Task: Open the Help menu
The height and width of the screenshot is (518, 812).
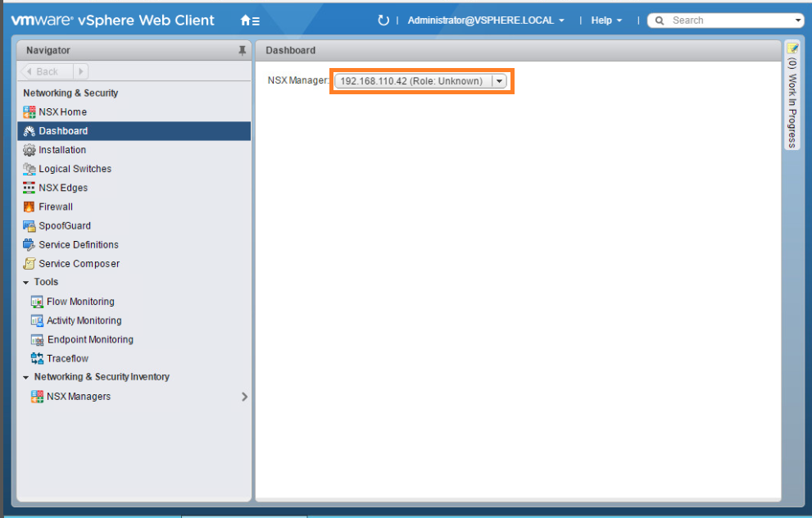Action: [x=606, y=20]
